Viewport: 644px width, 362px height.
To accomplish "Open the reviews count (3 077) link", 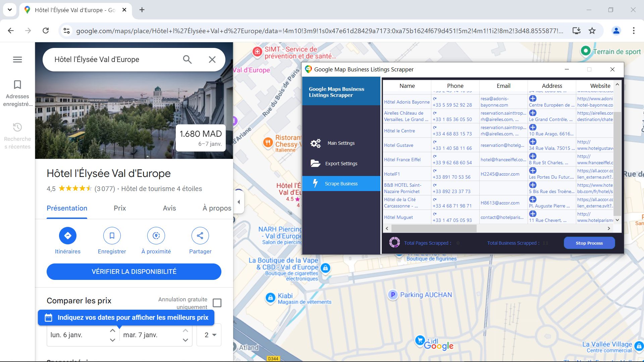I will [x=105, y=189].
